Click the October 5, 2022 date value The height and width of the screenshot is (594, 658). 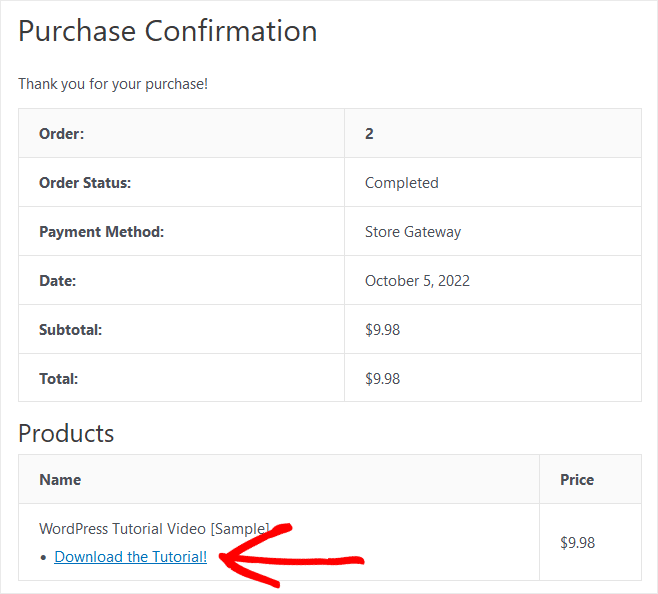pos(417,281)
